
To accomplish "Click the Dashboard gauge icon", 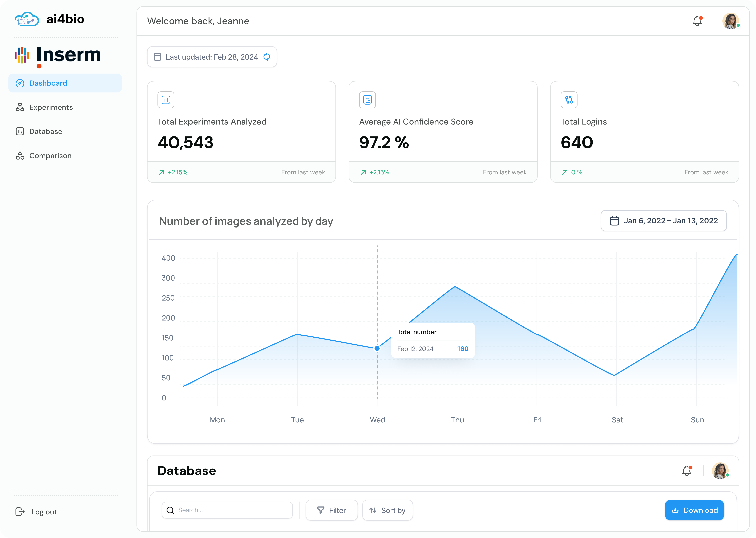I will 20,83.
